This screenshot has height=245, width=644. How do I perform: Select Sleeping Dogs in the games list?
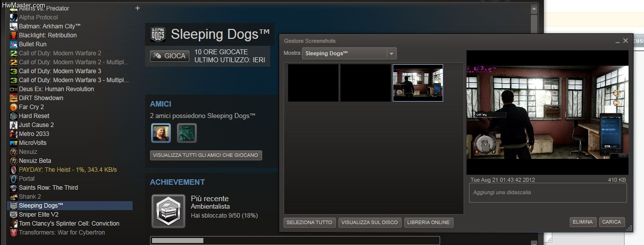(x=70, y=206)
